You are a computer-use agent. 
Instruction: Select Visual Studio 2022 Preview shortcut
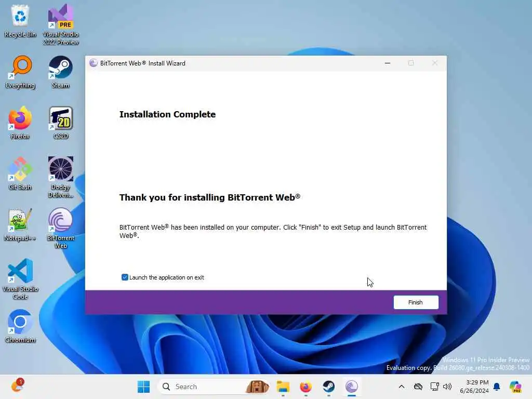[61, 25]
